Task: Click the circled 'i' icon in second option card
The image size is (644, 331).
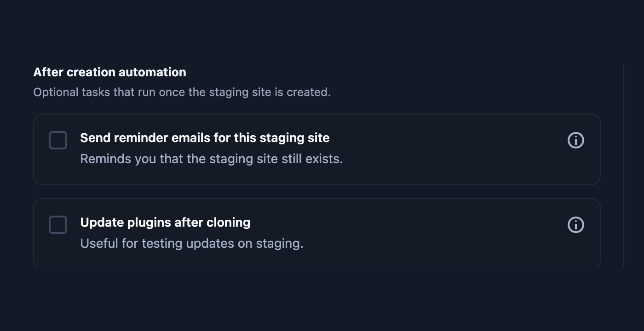Action: click(x=575, y=225)
